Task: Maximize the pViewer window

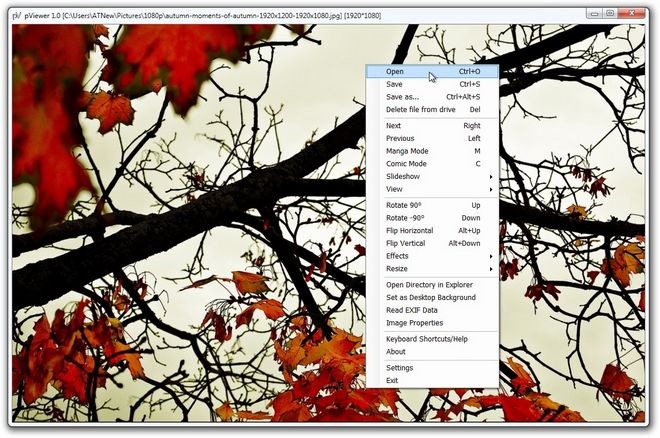Action: point(609,12)
